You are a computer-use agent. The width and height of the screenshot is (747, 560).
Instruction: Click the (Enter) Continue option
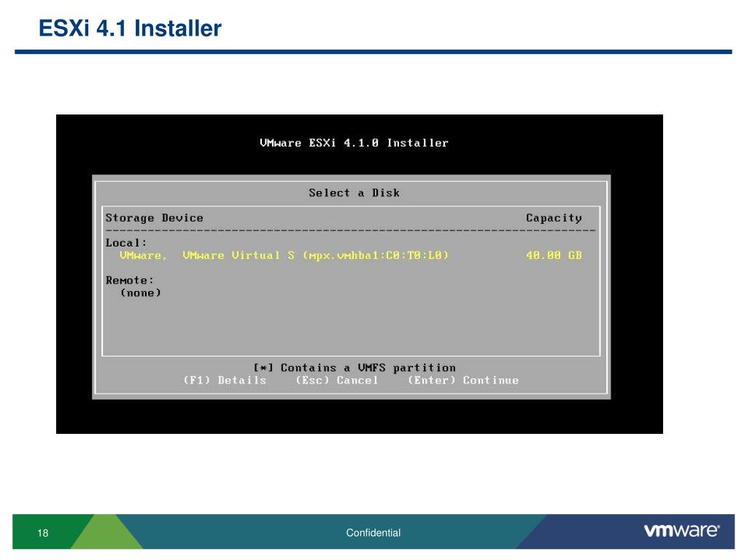point(463,381)
